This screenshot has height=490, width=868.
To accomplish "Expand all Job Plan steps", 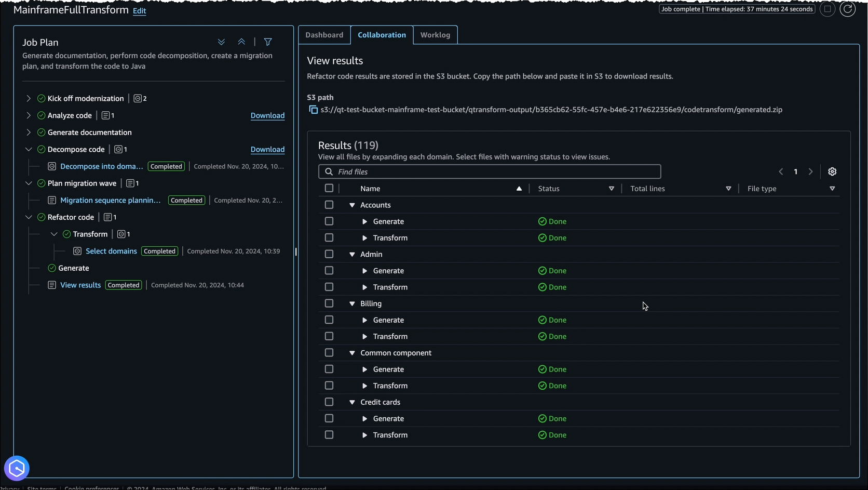I will (x=221, y=42).
